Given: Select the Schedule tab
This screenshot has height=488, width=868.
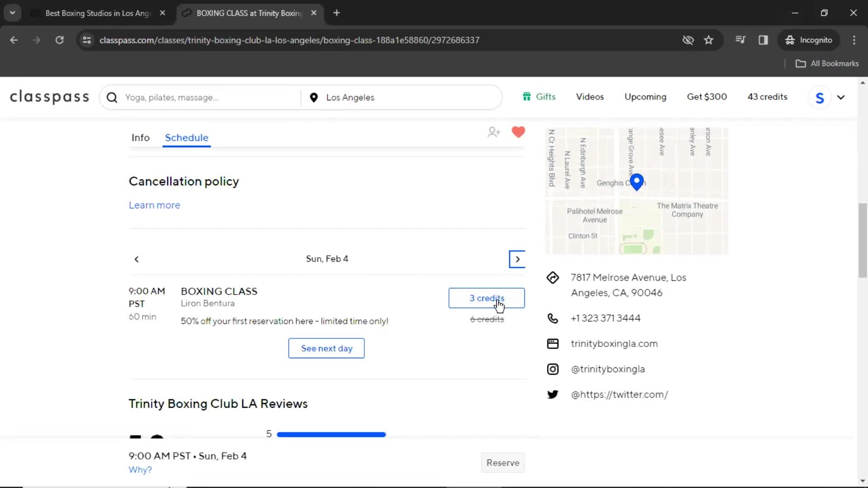Looking at the screenshot, I should [186, 138].
